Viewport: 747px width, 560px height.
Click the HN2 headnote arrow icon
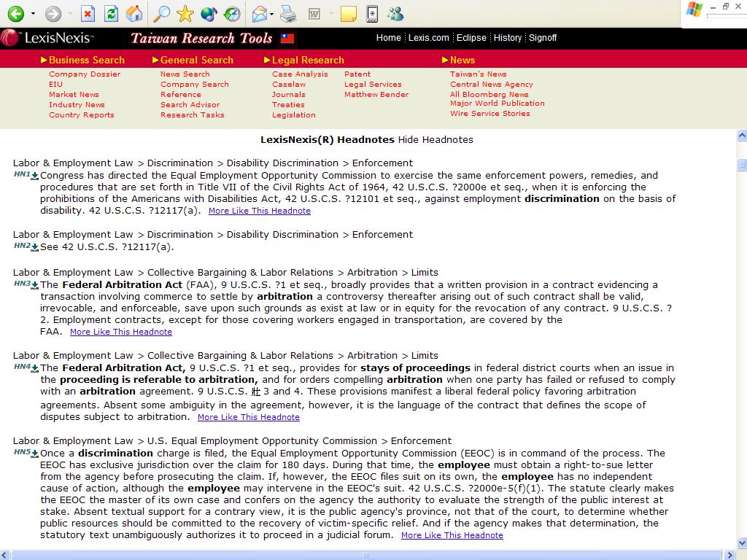pos(35,248)
